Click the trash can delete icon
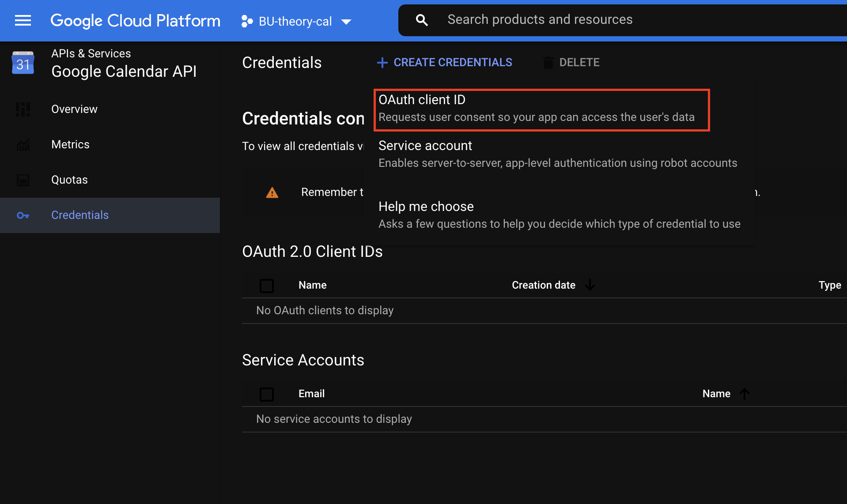The width and height of the screenshot is (847, 504). click(x=548, y=63)
